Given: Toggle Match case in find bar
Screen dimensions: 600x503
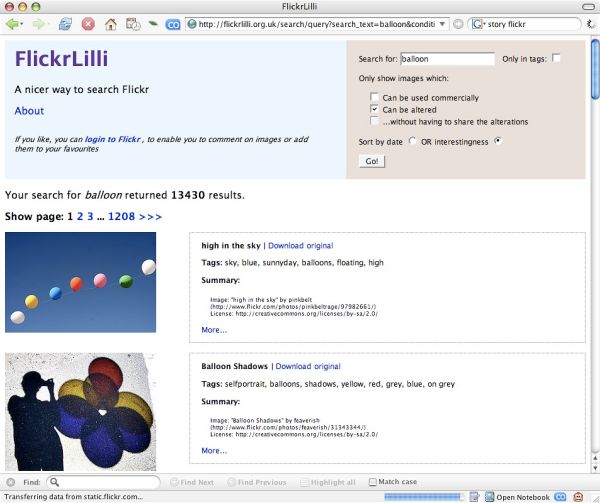Looking at the screenshot, I should pos(373,482).
